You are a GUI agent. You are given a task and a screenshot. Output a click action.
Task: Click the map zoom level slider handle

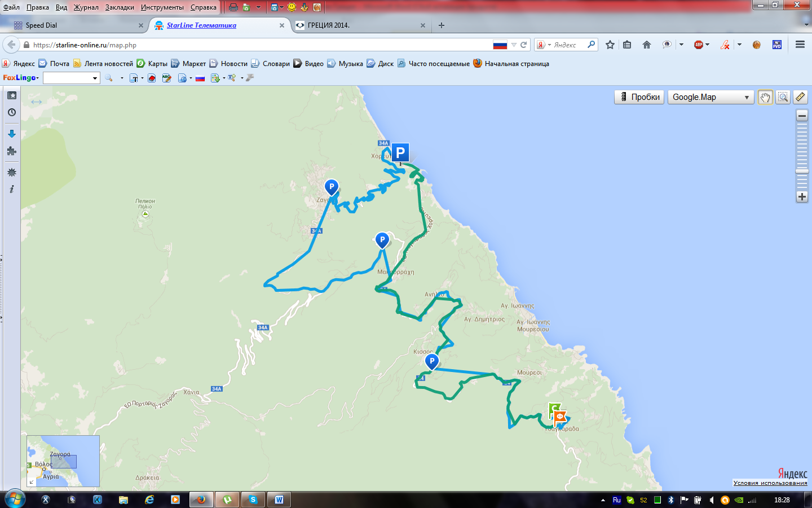coord(802,171)
